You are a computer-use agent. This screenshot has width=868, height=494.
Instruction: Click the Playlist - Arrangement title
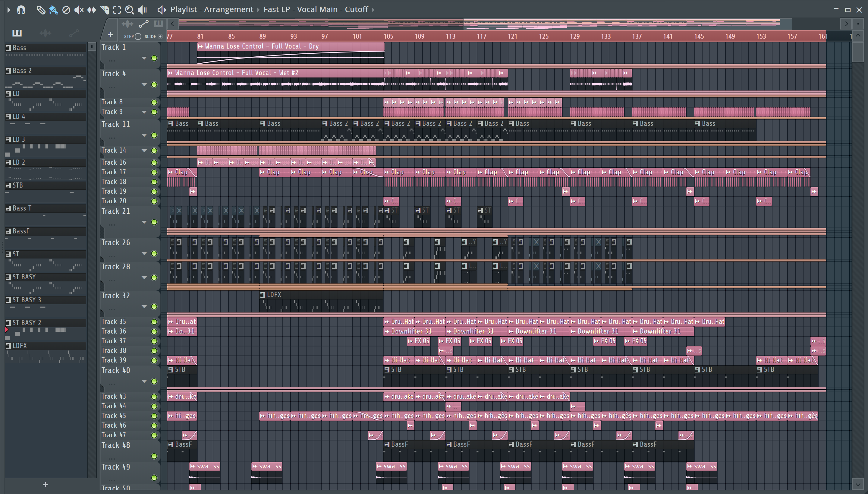point(212,10)
